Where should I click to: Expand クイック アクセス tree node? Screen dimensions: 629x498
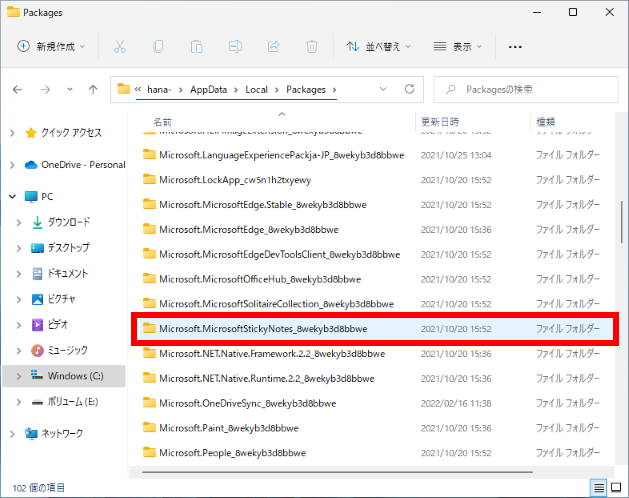[x=12, y=133]
